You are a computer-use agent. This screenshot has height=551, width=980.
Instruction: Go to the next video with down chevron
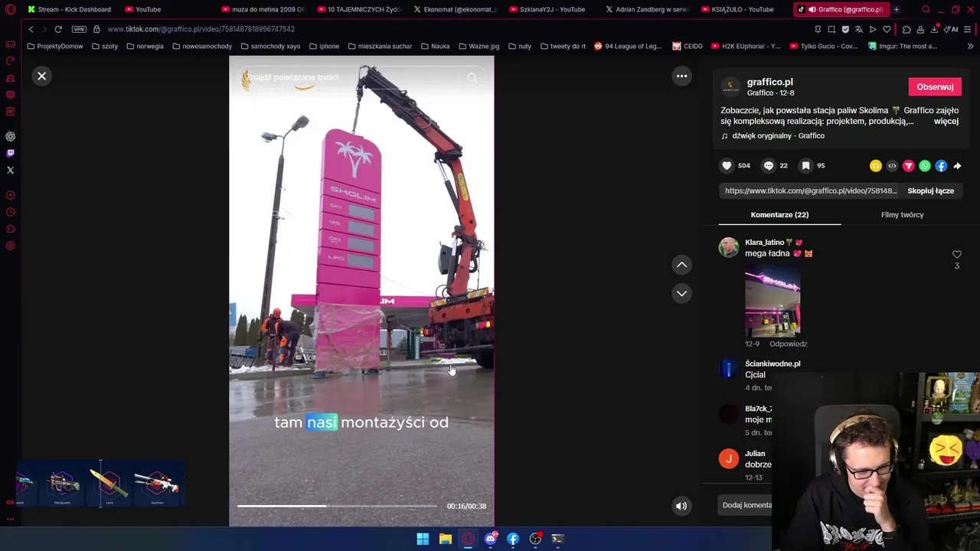point(681,293)
